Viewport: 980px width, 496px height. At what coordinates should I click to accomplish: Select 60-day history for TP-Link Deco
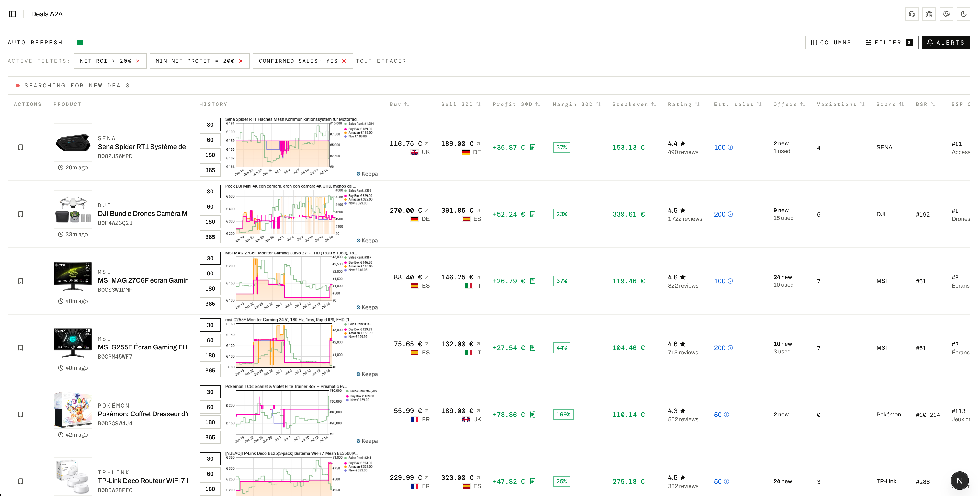(210, 474)
